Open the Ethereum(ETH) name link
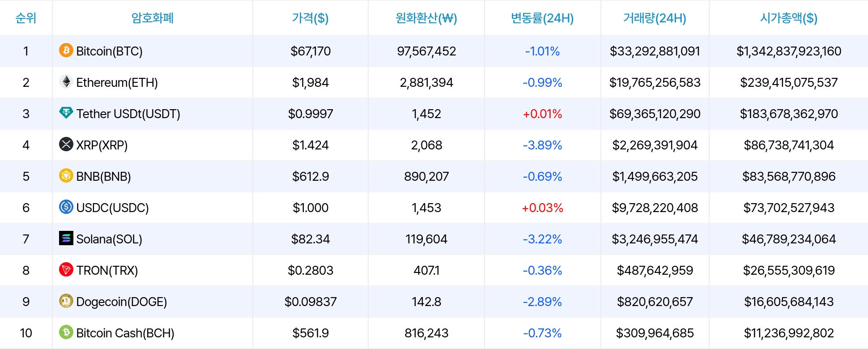Viewport: 868px width, 349px height. [117, 83]
